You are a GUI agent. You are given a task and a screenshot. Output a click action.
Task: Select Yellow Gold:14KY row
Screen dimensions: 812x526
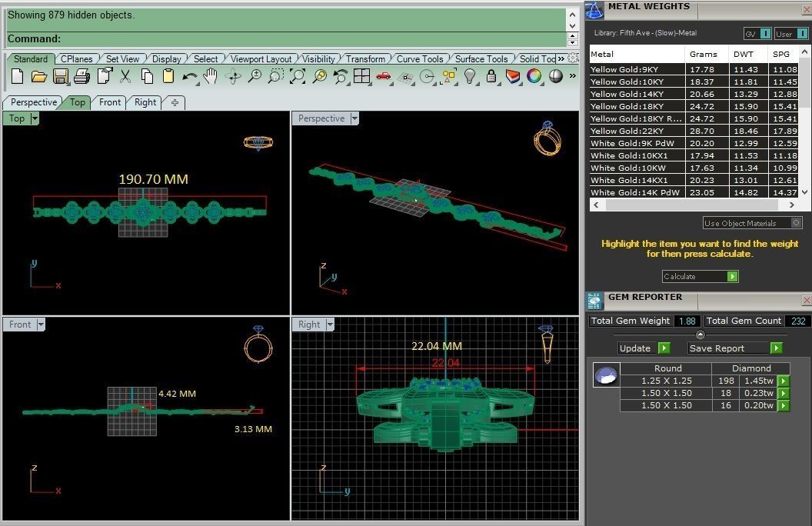pyautogui.click(x=694, y=94)
